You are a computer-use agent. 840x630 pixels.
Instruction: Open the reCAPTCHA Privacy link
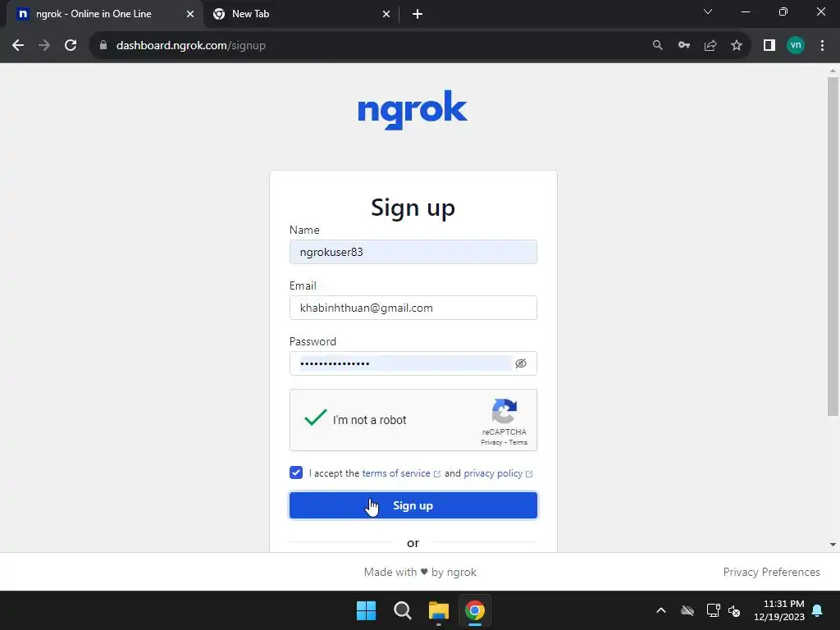491,442
